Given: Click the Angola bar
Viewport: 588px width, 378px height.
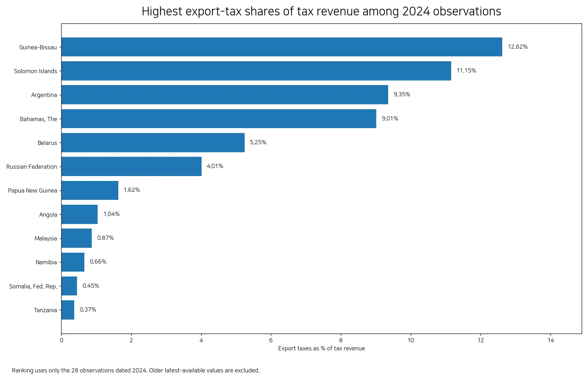Looking at the screenshot, I should click(x=79, y=214).
